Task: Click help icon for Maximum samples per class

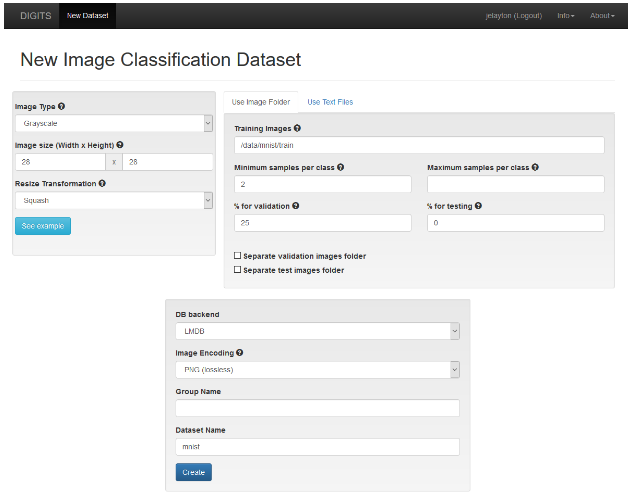Action: [x=533, y=168]
